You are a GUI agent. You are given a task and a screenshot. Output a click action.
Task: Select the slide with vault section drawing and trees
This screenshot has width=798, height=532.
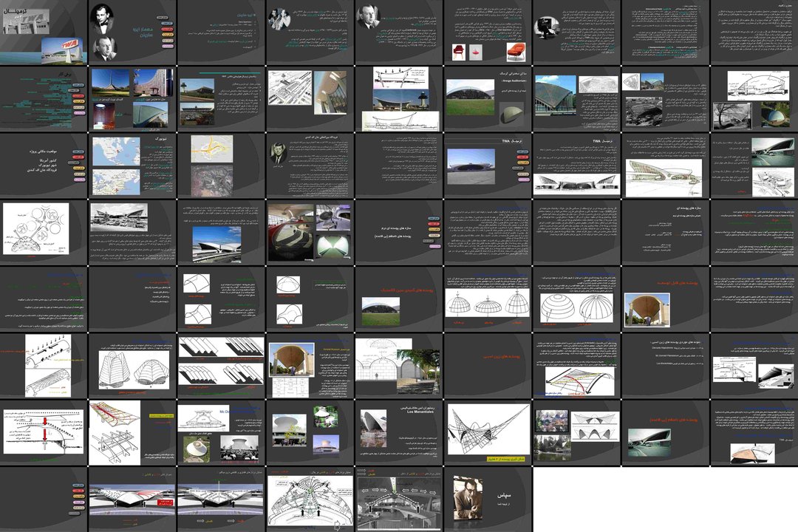tap(398, 366)
